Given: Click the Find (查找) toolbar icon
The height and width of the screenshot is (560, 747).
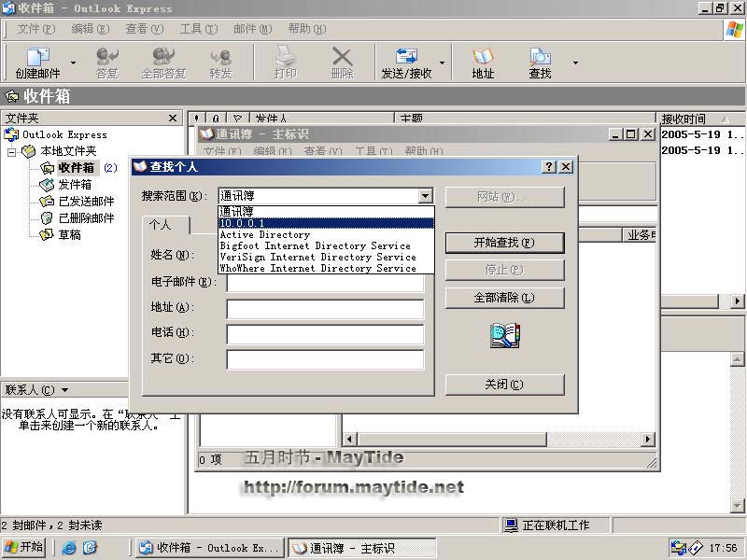Looking at the screenshot, I should coord(540,62).
